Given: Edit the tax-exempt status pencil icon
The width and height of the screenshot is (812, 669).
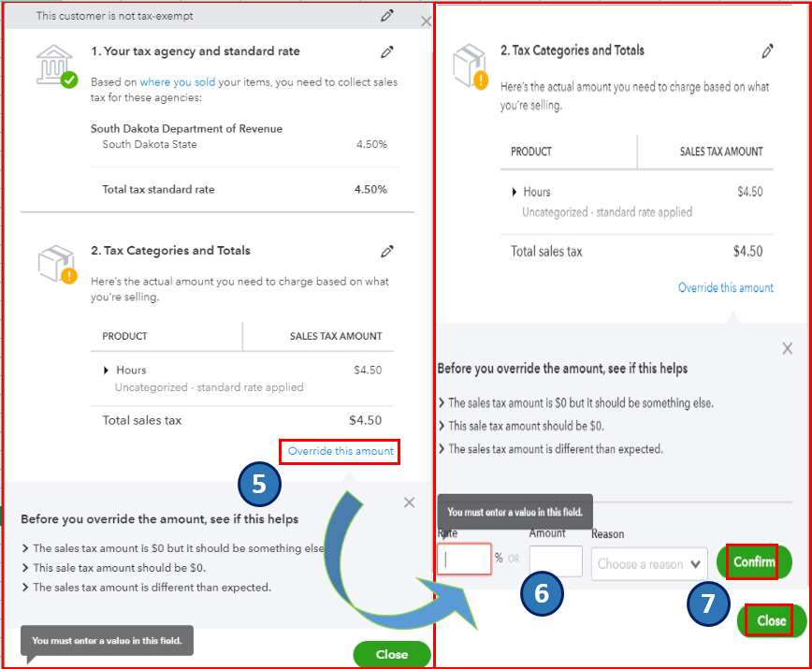Looking at the screenshot, I should point(387,16).
